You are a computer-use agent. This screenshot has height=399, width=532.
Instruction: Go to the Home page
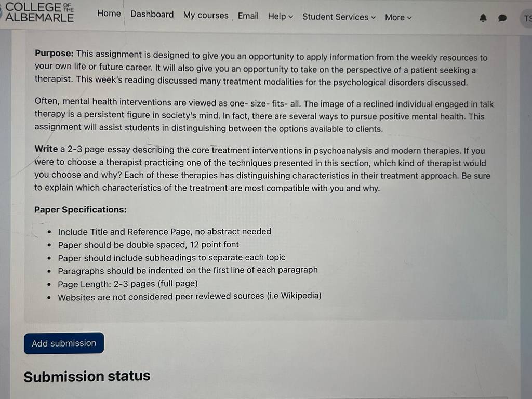point(109,14)
